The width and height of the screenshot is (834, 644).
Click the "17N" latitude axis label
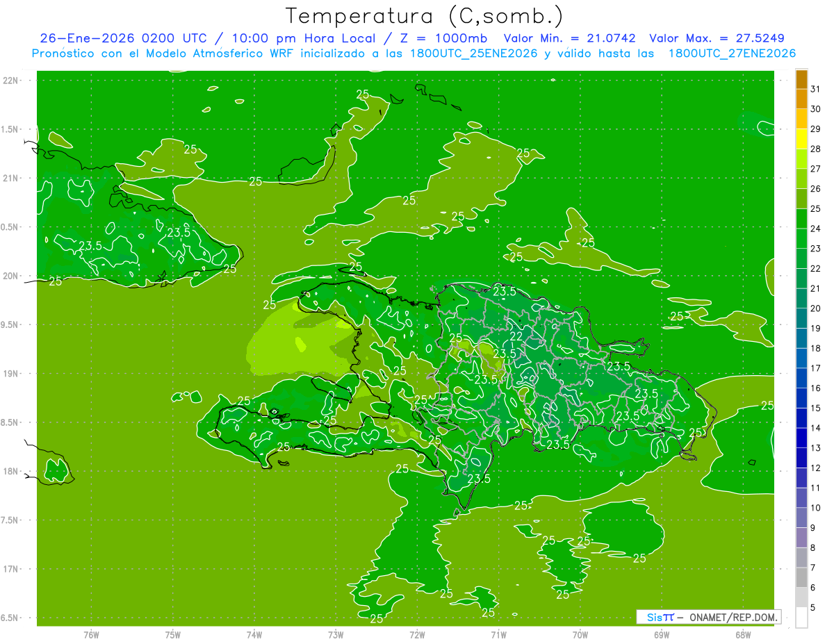(10, 569)
